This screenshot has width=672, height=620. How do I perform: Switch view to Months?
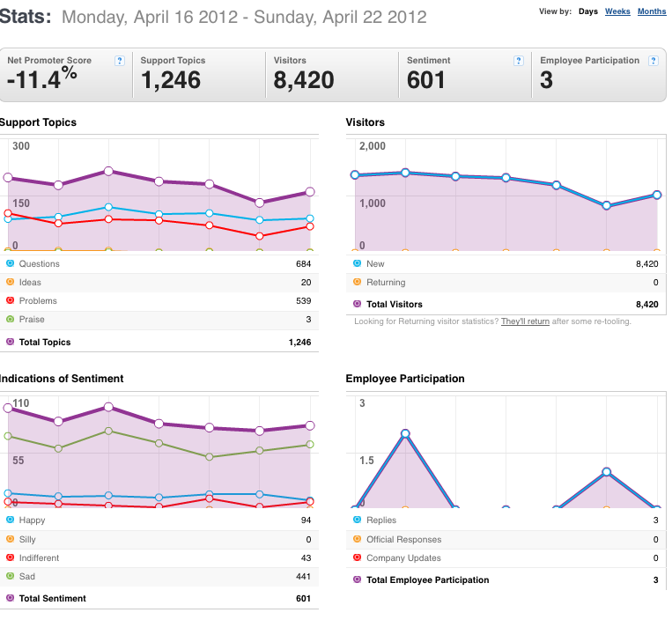click(x=651, y=11)
